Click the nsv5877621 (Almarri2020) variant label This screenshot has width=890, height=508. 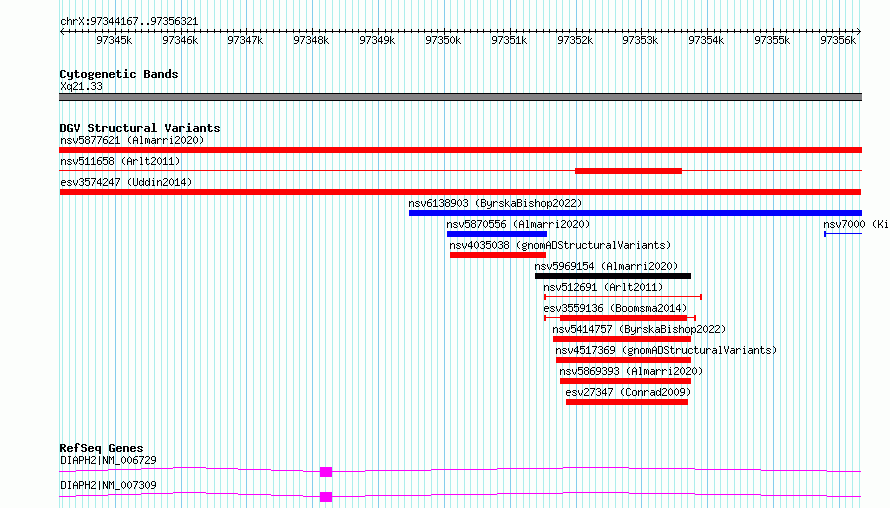pos(132,140)
